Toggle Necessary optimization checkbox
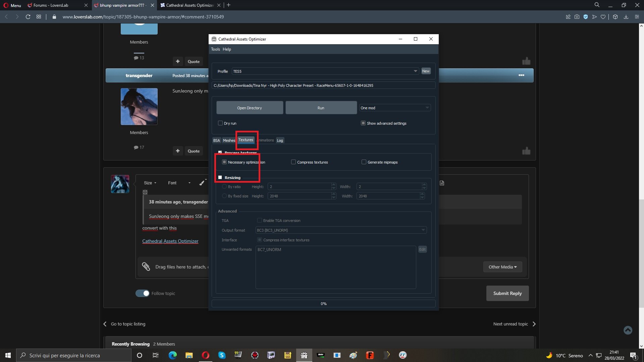The width and height of the screenshot is (644, 362). 224,162
